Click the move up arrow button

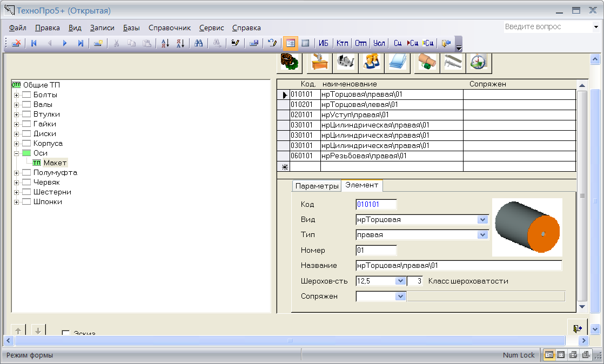[18, 330]
